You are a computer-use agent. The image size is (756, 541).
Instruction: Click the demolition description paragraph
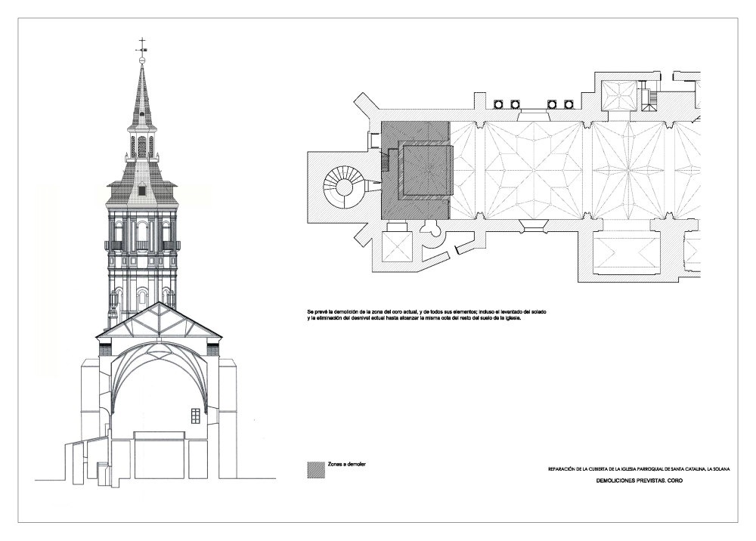[x=414, y=314]
